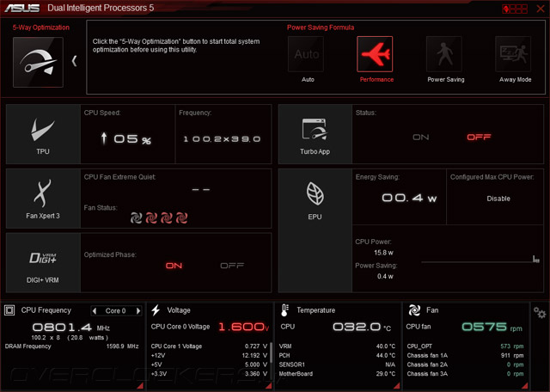Switch to previous CPU core with left arrow
The width and height of the screenshot is (550, 392).
pos(94,311)
